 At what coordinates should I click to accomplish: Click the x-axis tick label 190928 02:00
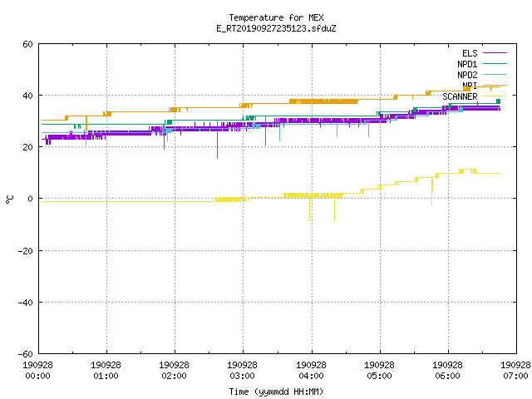[174, 371]
